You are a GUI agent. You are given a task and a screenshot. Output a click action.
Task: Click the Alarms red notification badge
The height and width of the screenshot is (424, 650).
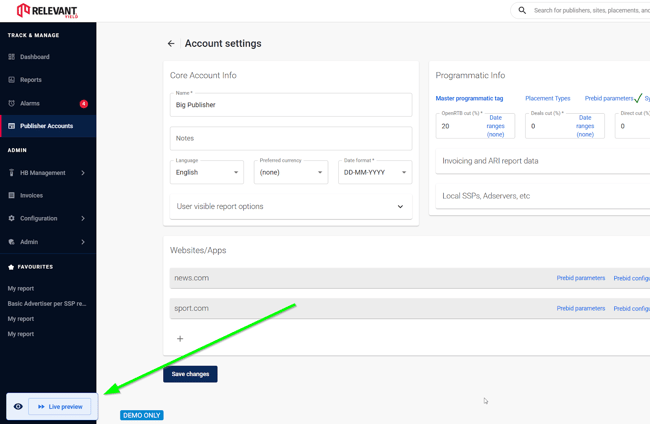84,103
